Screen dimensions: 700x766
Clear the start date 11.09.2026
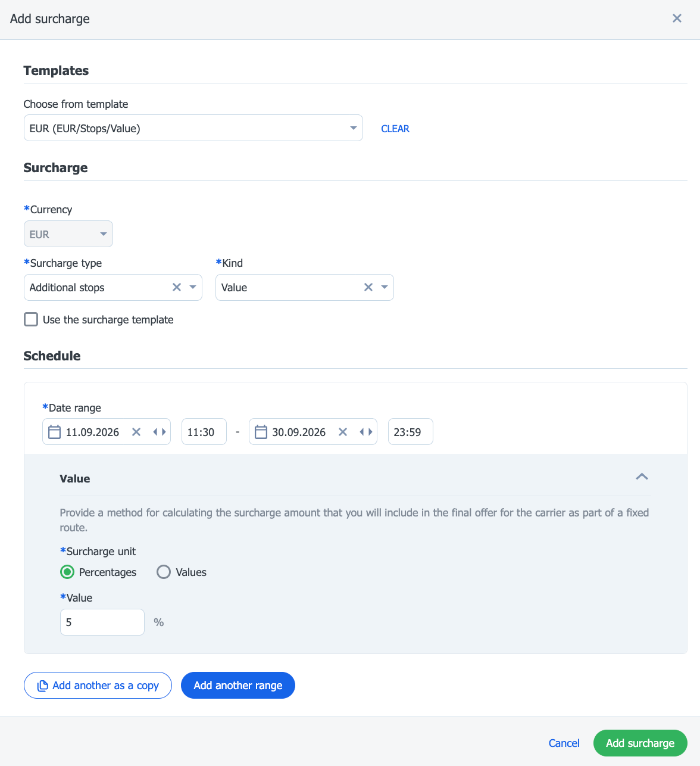click(136, 432)
